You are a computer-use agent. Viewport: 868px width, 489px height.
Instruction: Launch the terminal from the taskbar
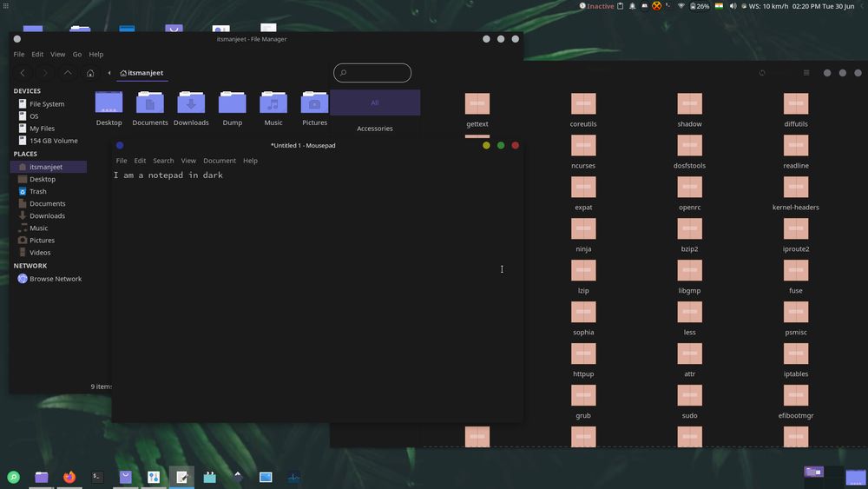(97, 477)
